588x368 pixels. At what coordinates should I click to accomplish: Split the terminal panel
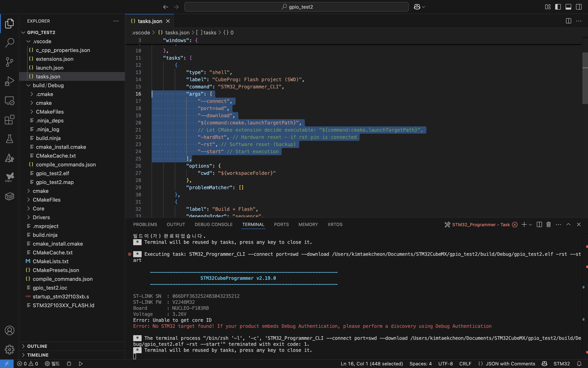539,224
